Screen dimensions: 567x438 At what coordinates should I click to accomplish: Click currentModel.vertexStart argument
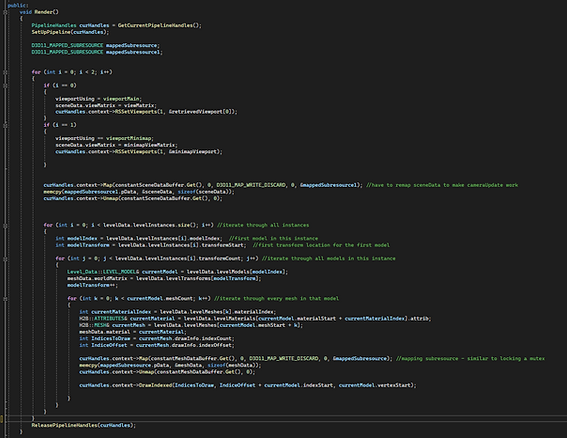click(376, 385)
